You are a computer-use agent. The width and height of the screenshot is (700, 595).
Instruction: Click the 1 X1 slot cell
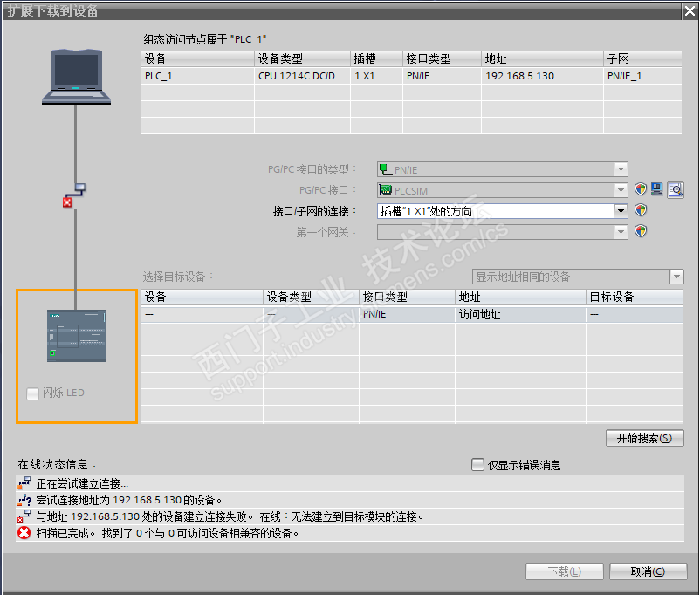click(x=376, y=76)
